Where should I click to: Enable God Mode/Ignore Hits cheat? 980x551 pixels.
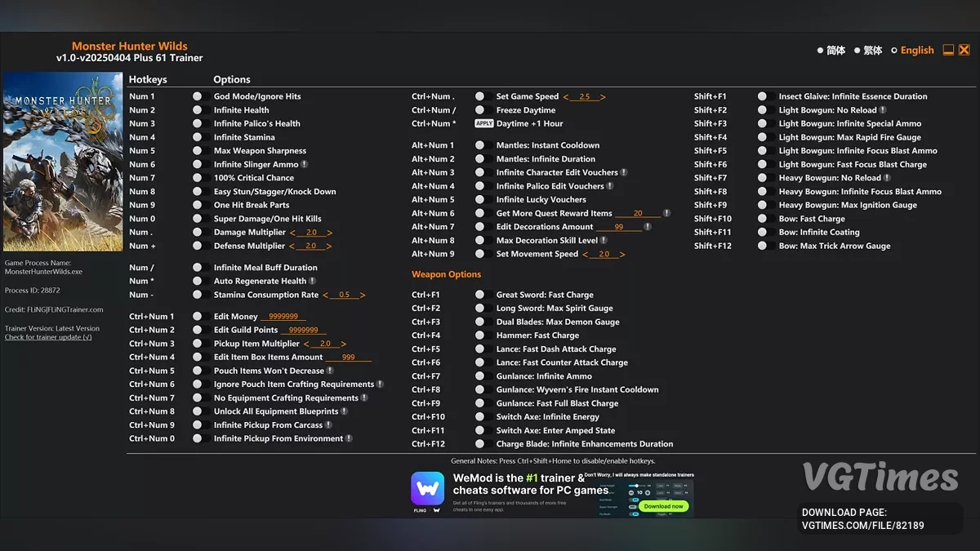pyautogui.click(x=197, y=96)
